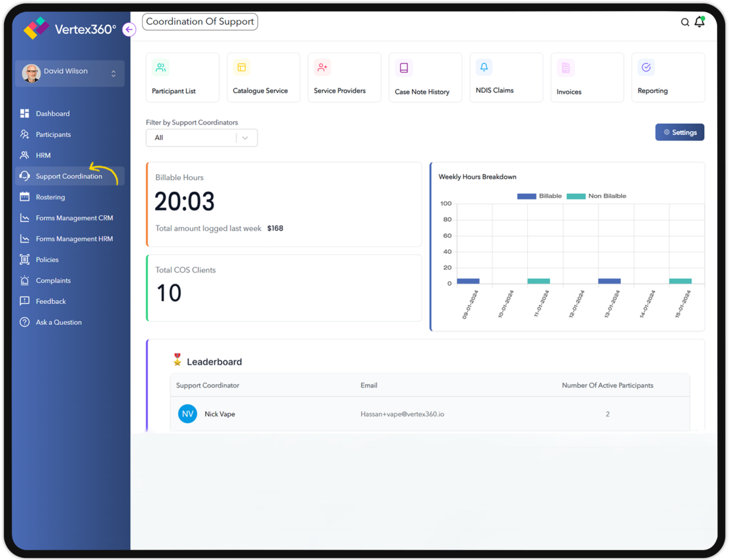
Task: Open Nick Vape's leaderboard entry
Action: pos(220,414)
